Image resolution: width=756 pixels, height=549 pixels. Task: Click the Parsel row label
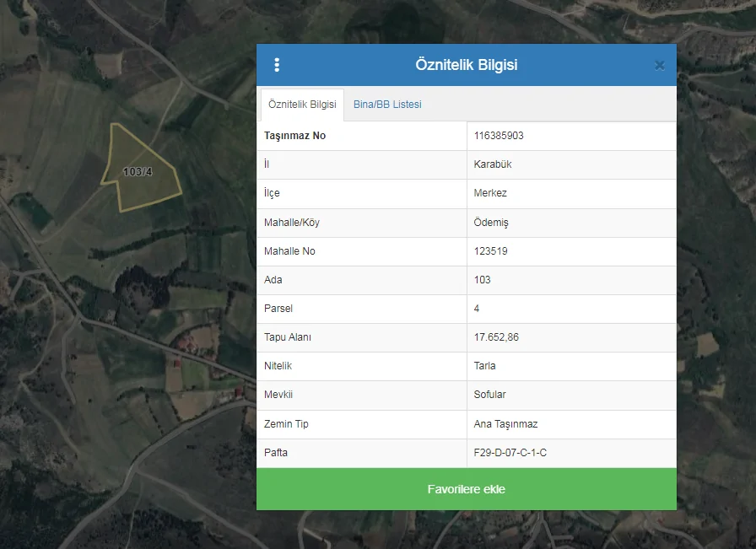(278, 309)
